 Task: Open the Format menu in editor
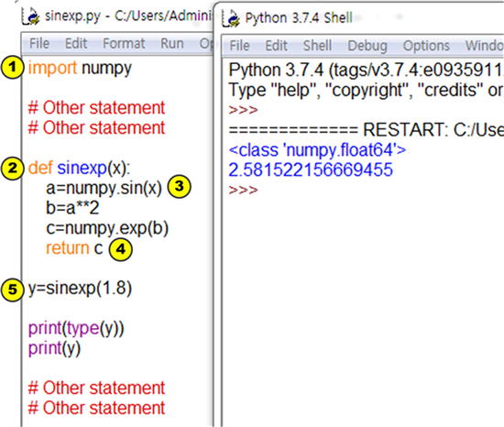[x=124, y=43]
